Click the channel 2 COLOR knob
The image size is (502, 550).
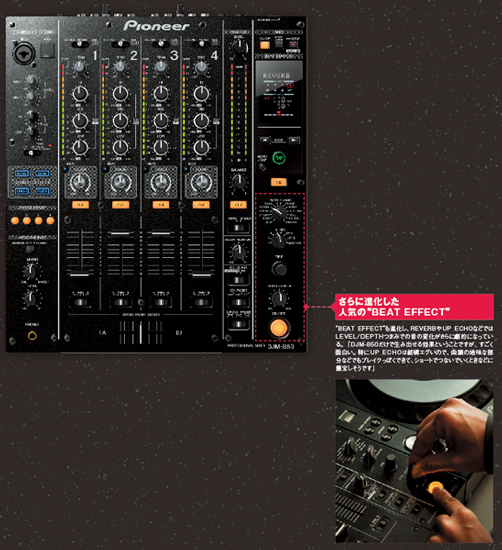[121, 182]
